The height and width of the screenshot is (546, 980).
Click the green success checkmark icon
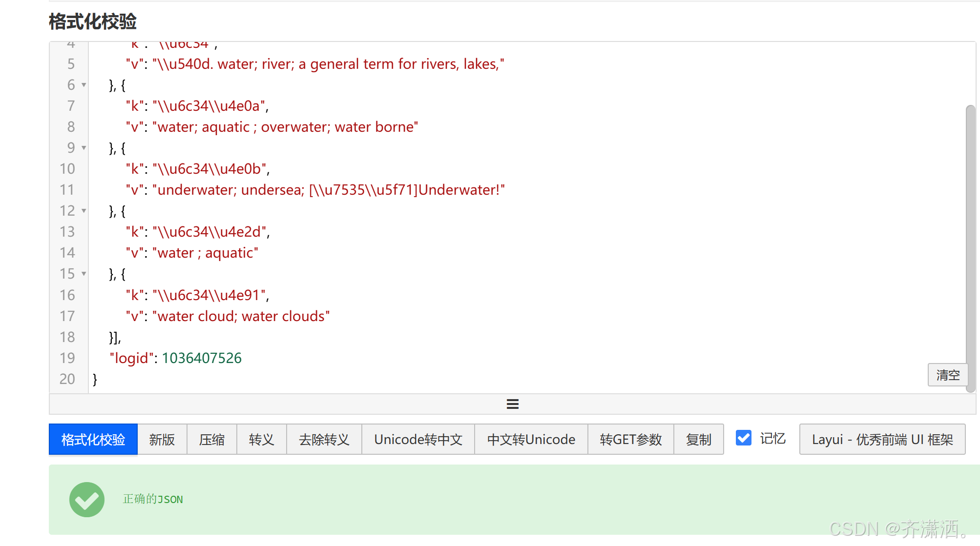click(87, 499)
